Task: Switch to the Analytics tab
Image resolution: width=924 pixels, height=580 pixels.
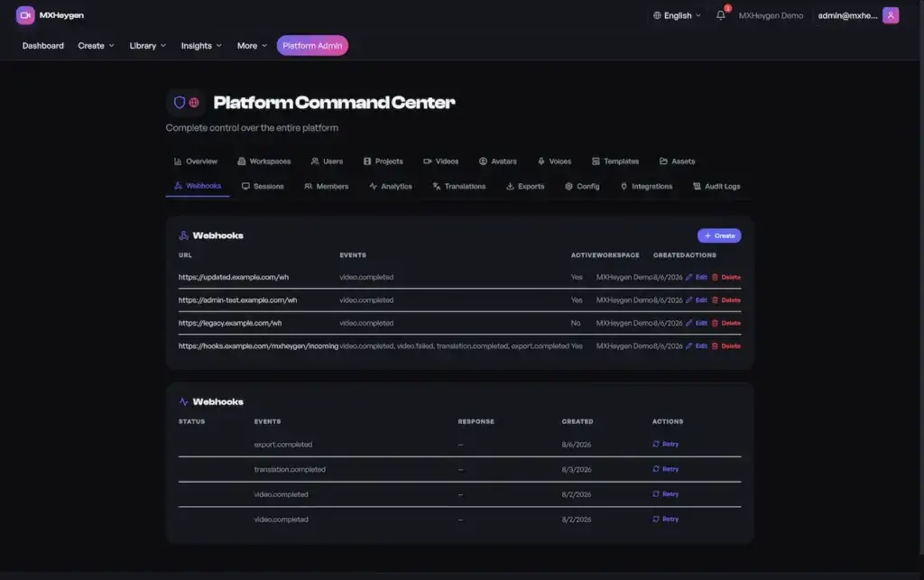Action: [391, 186]
